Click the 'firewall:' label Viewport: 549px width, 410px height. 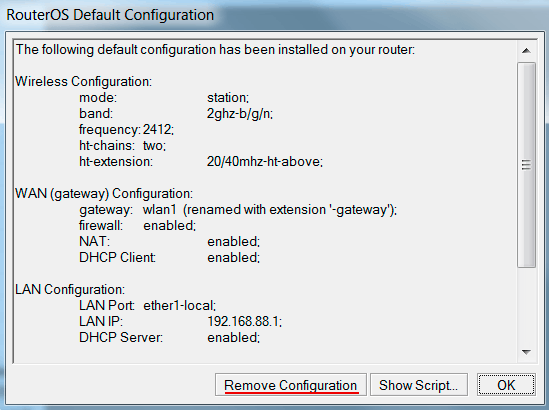point(101,225)
